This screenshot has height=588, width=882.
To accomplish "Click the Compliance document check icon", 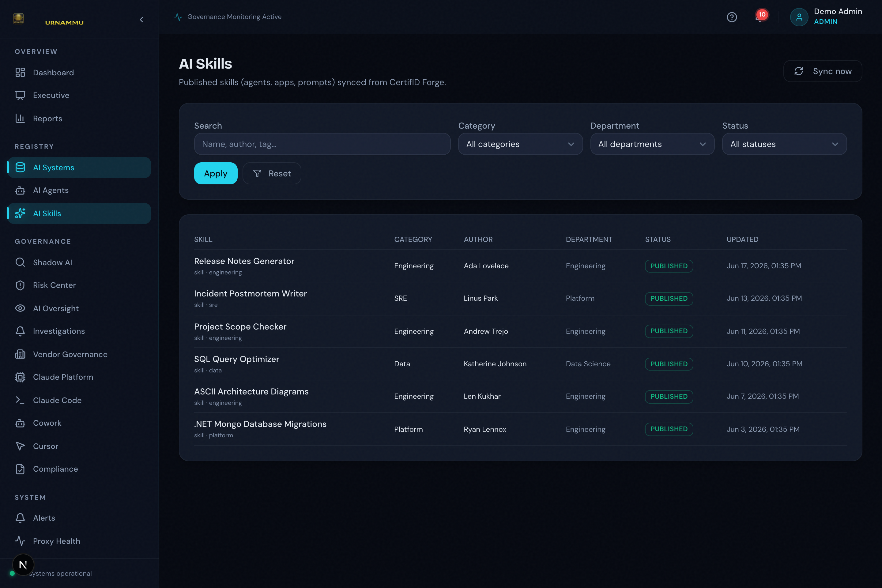I will click(20, 469).
